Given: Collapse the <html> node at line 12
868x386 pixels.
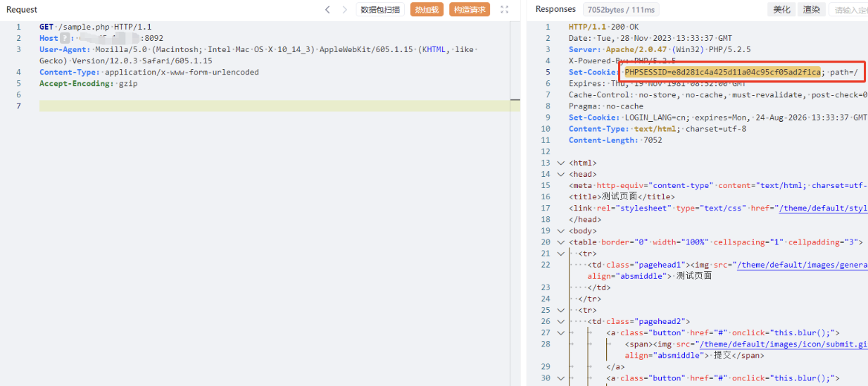Looking at the screenshot, I should [x=560, y=163].
